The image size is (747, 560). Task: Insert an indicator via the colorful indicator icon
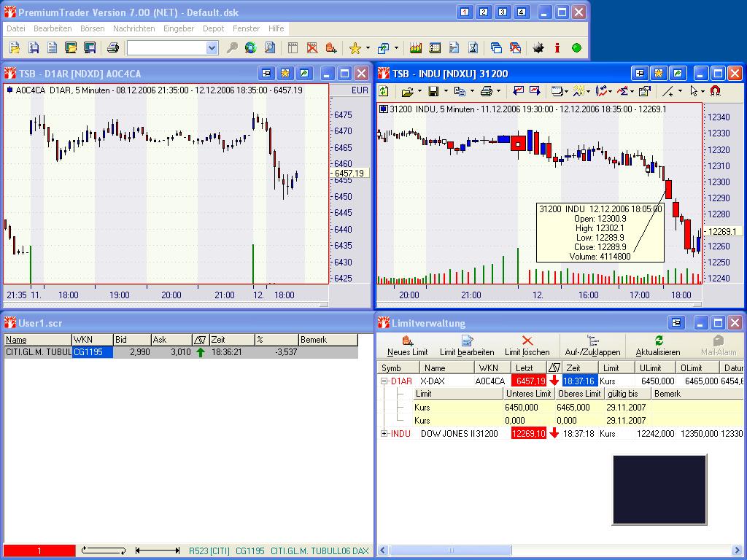tap(577, 91)
